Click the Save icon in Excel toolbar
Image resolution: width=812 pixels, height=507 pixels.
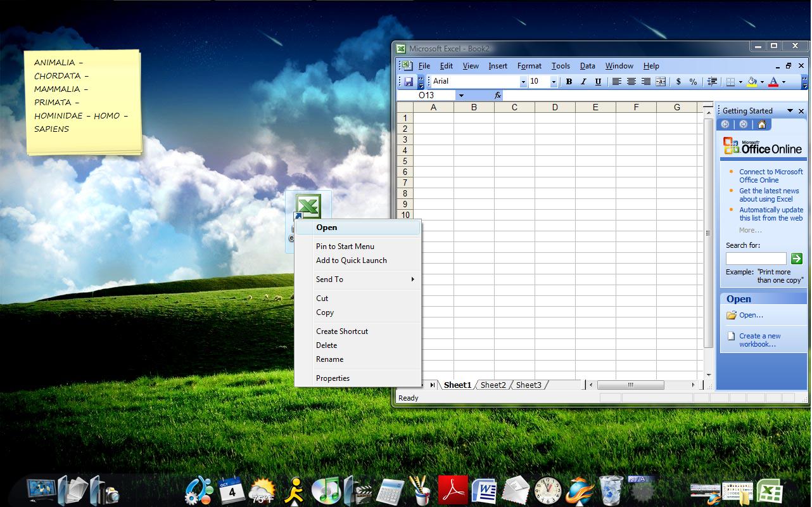pyautogui.click(x=409, y=82)
